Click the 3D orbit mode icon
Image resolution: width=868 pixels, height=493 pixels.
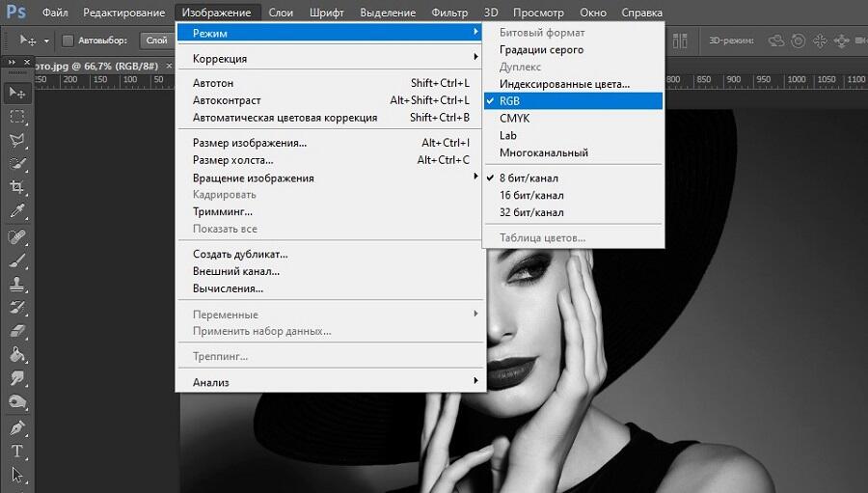coord(776,41)
